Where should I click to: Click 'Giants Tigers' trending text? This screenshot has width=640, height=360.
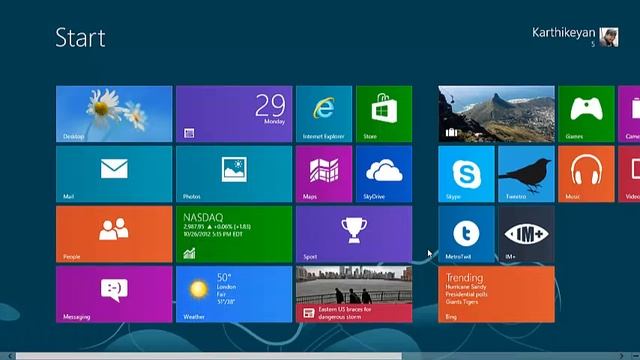pyautogui.click(x=462, y=302)
